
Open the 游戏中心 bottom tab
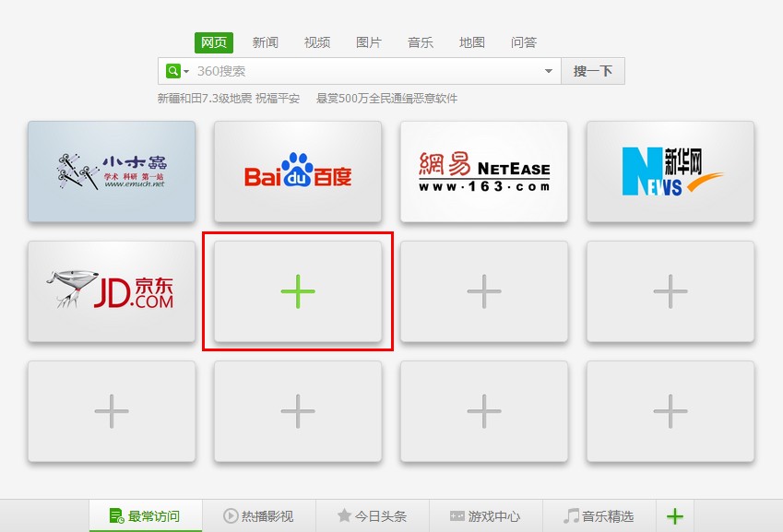click(485, 516)
